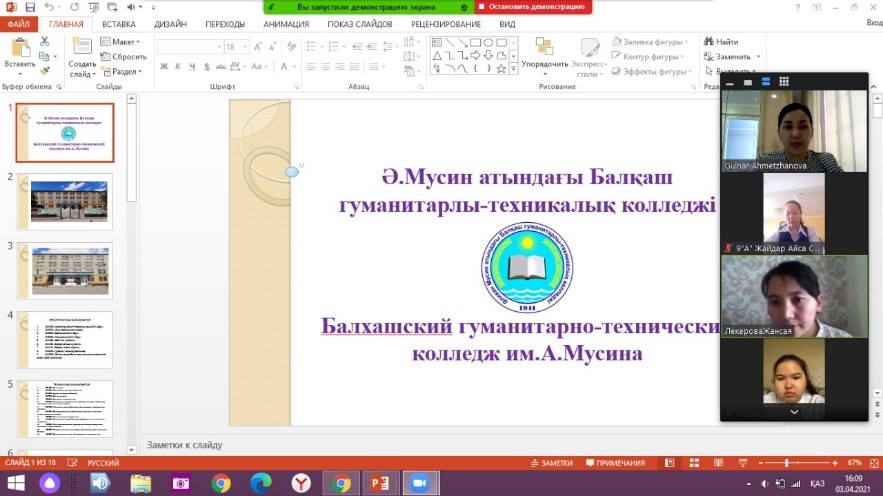The height and width of the screenshot is (496, 883).
Task: Click Остановить демонстрацию stop sharing button
Action: click(x=533, y=7)
